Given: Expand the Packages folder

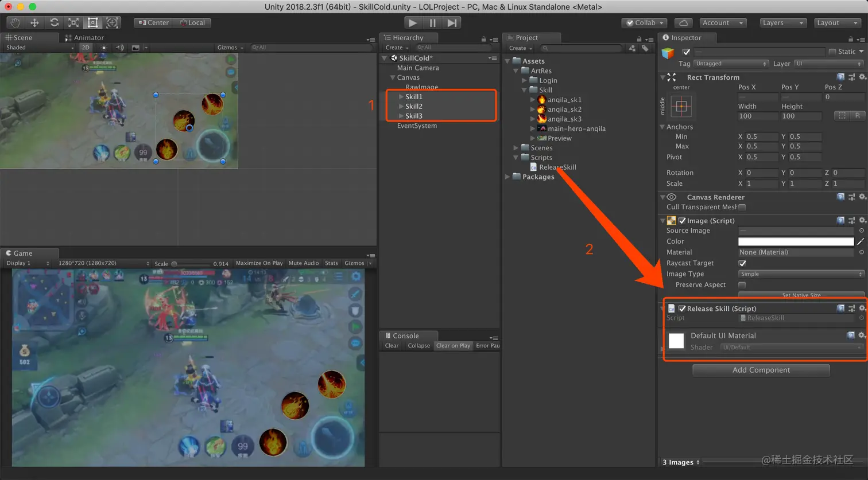Looking at the screenshot, I should 507,177.
